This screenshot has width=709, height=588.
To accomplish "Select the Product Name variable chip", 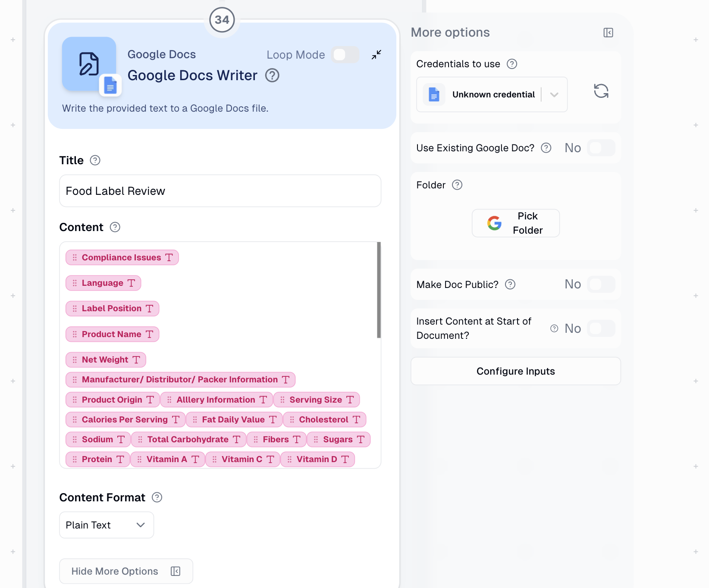I will click(x=113, y=334).
